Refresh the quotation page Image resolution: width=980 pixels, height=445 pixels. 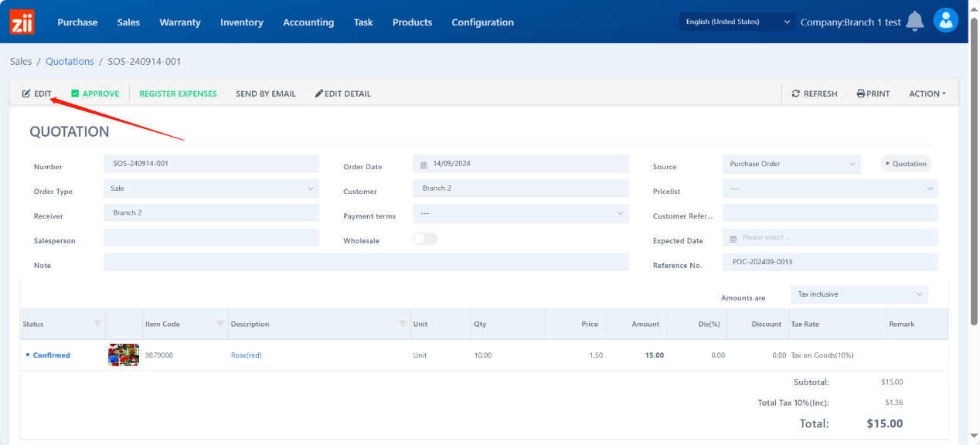(x=815, y=93)
